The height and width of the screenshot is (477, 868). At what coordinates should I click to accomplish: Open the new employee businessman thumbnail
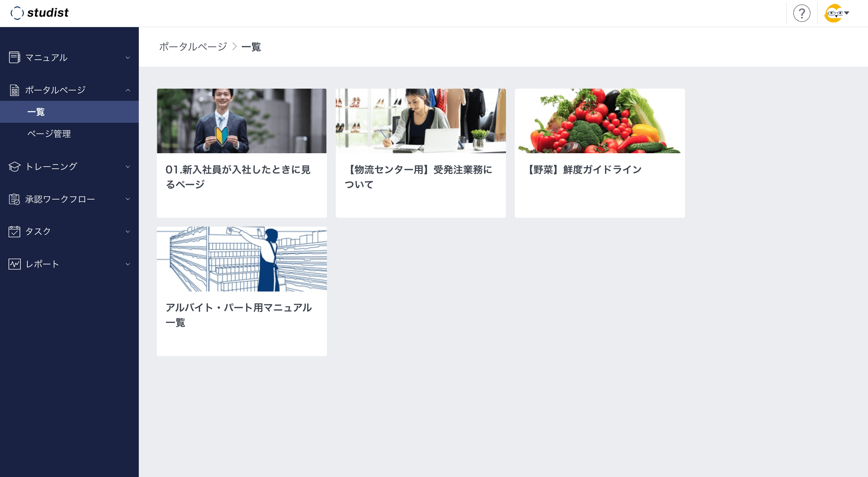242,121
